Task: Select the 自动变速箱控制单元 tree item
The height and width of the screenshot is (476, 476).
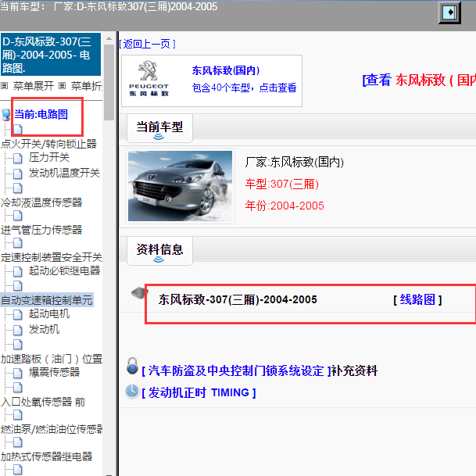Action: pyautogui.click(x=47, y=300)
